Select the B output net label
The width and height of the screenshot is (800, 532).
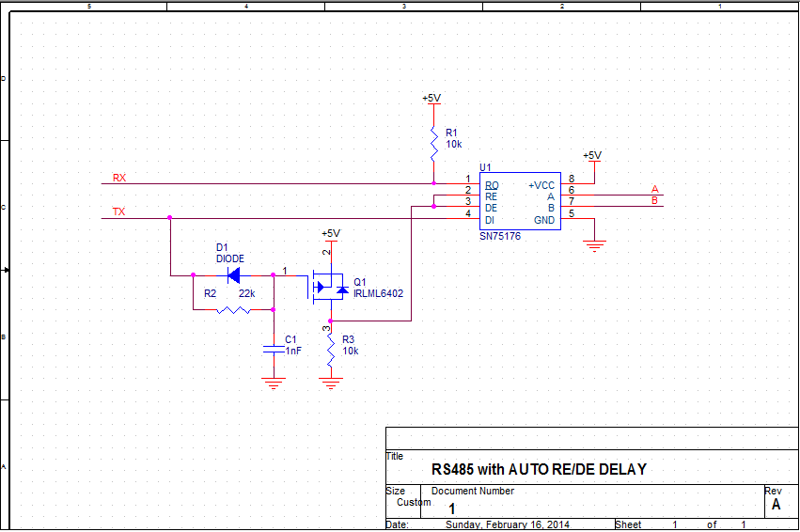tap(654, 200)
